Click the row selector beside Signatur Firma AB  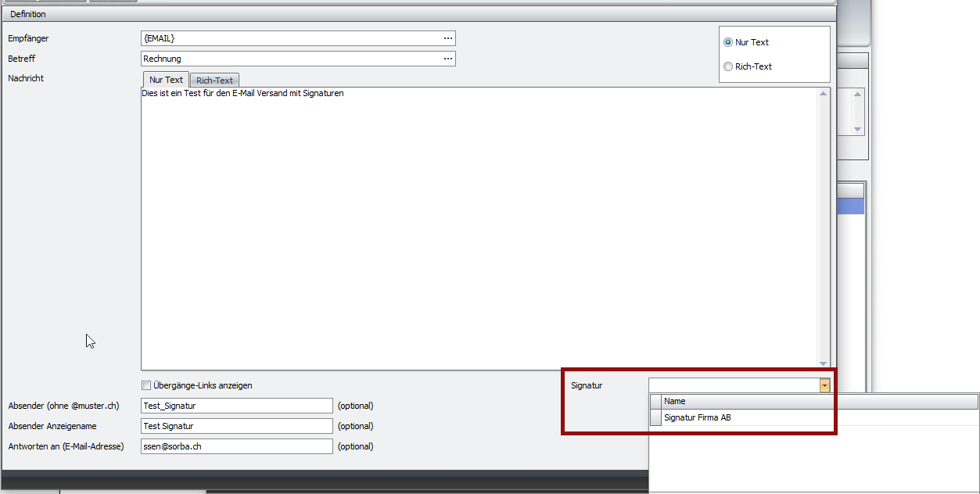[655, 418]
